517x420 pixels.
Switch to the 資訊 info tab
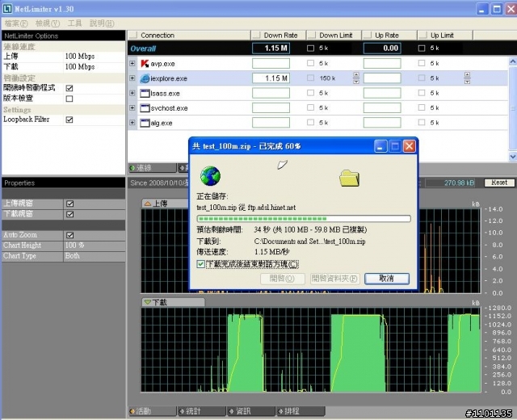[x=251, y=411]
